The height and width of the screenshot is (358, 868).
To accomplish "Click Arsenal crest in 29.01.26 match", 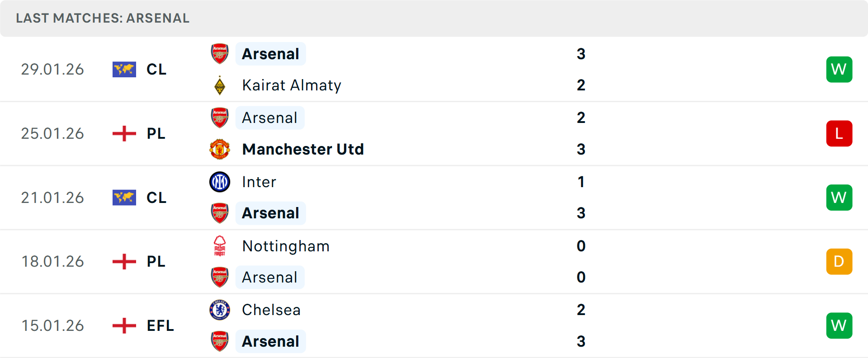I will coord(220,54).
